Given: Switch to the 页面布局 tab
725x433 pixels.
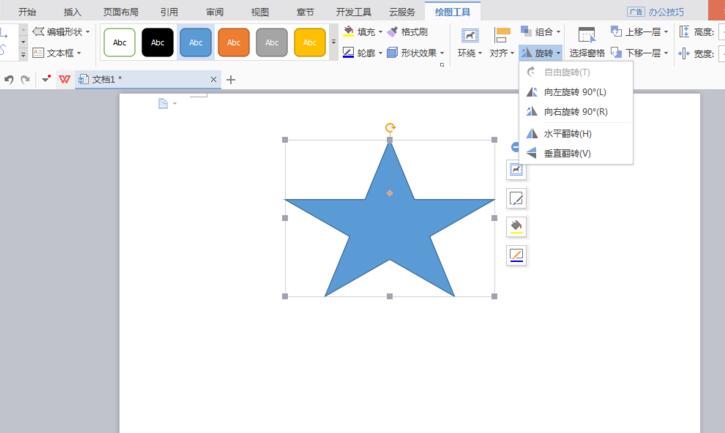Looking at the screenshot, I should (121, 12).
